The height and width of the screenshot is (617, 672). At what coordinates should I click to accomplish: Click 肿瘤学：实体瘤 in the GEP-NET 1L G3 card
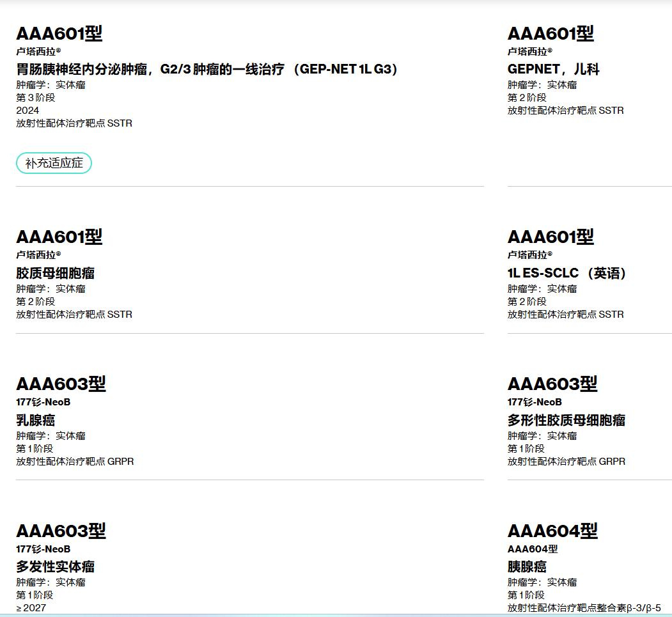(x=51, y=85)
